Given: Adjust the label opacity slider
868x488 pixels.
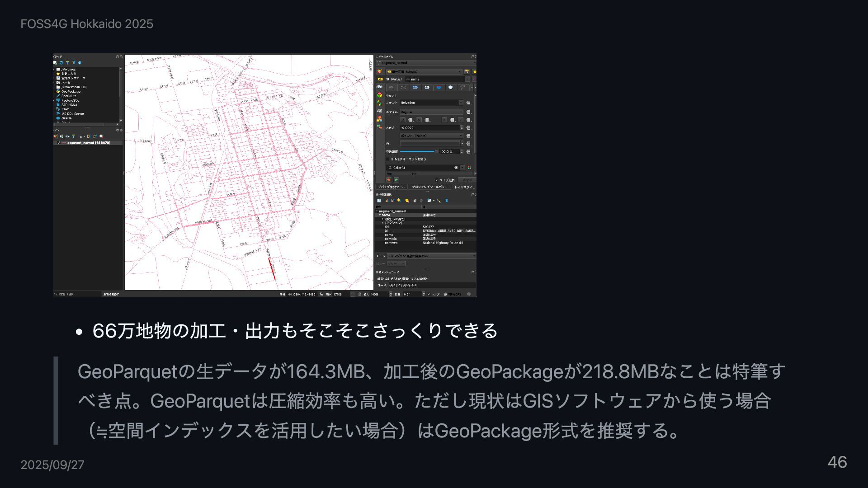Looking at the screenshot, I should tap(418, 151).
